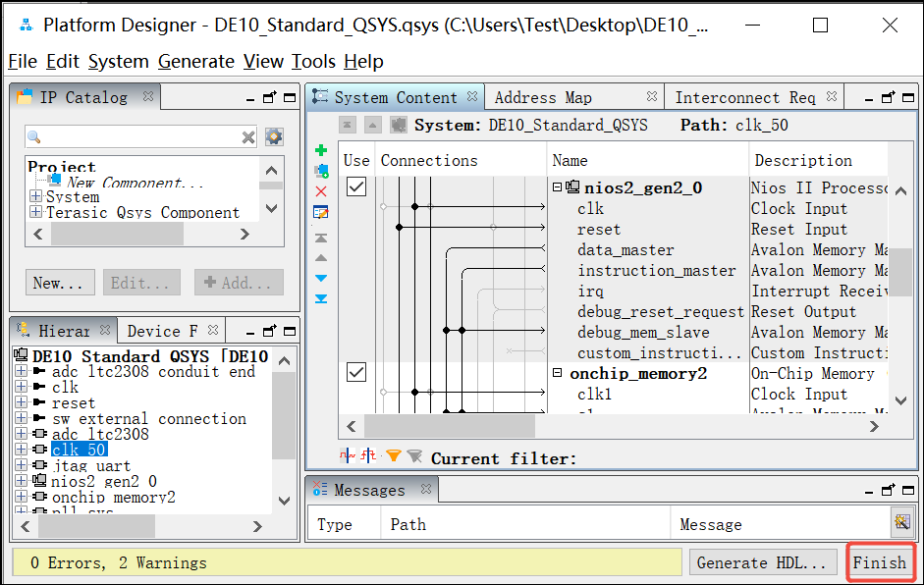
Task: Collapse the nios2_gen2_0 component rows
Action: point(557,187)
